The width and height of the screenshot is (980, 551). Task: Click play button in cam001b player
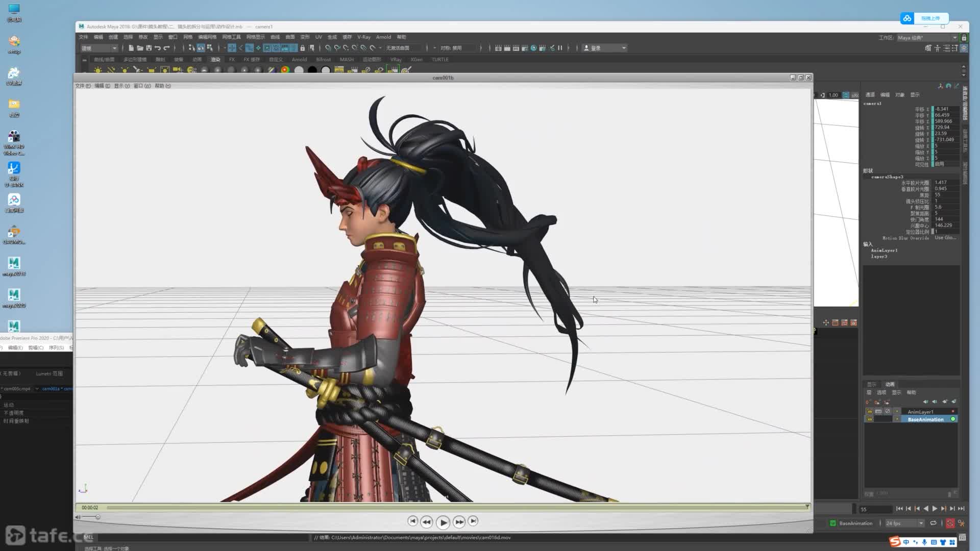tap(443, 522)
